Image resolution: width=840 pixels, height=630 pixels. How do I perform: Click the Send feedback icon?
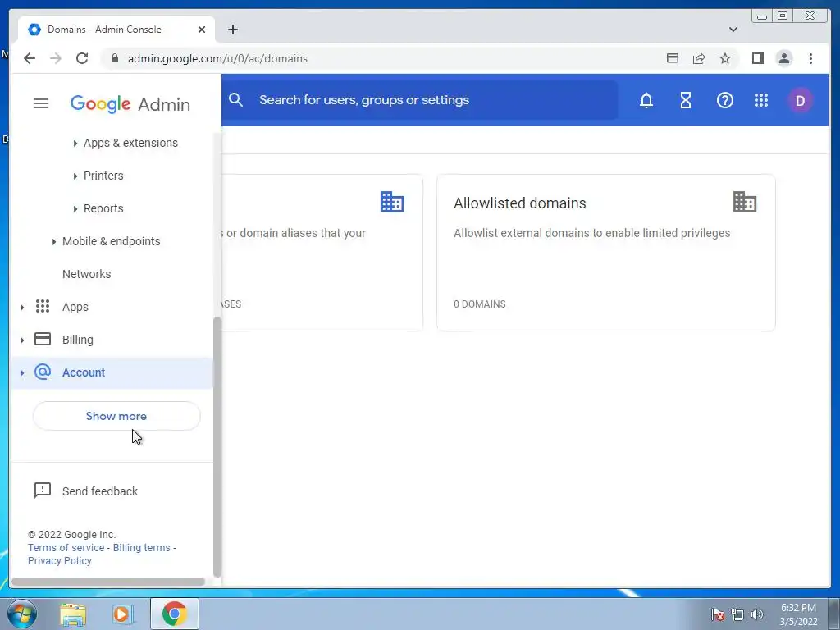click(x=43, y=491)
